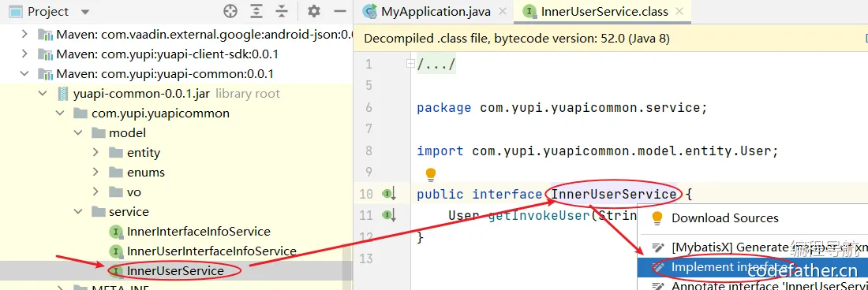This screenshot has height=290, width=868.
Task: Close the MyApplication.java tab
Action: [x=503, y=11]
